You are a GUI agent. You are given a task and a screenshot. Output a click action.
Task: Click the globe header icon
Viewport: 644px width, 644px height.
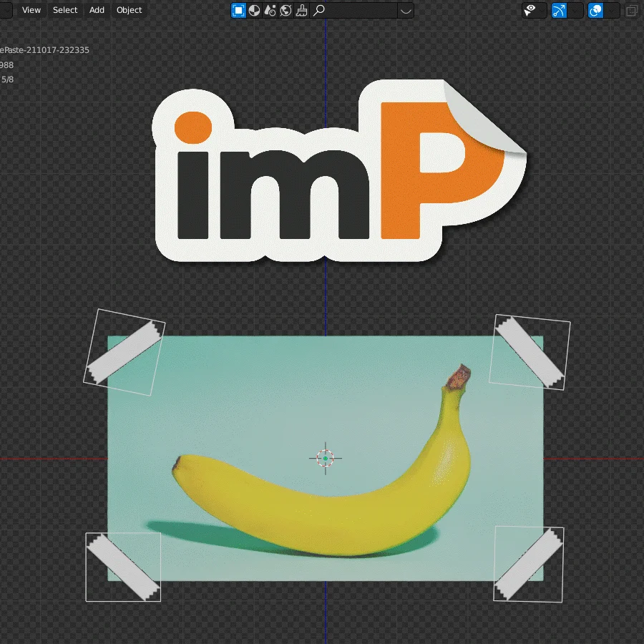tap(286, 10)
